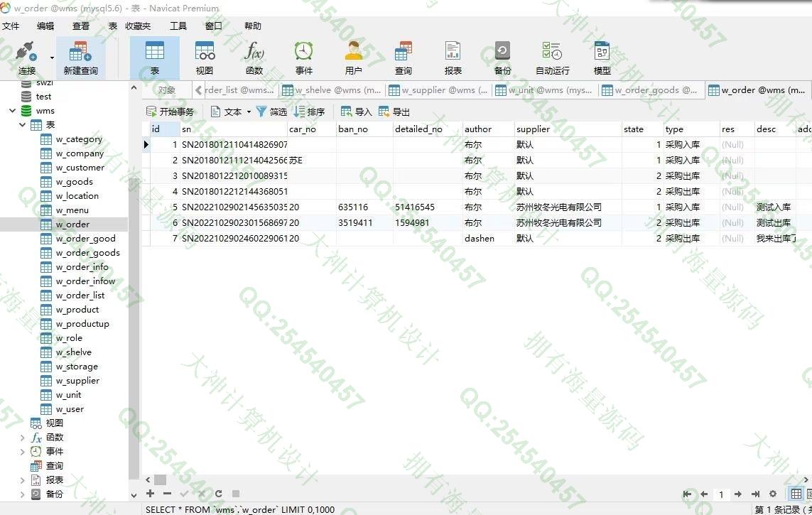Go to first page of records
The height and width of the screenshot is (515, 812).
pos(687,494)
